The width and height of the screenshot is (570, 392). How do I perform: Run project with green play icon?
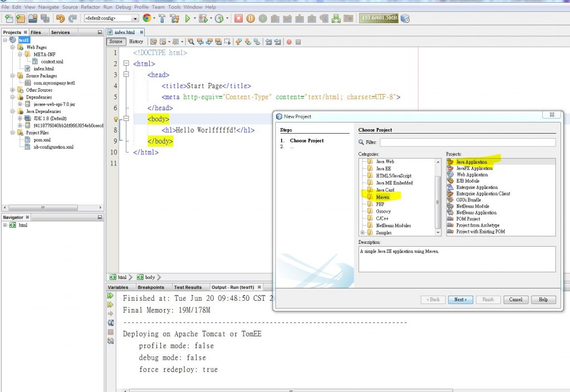(188, 18)
